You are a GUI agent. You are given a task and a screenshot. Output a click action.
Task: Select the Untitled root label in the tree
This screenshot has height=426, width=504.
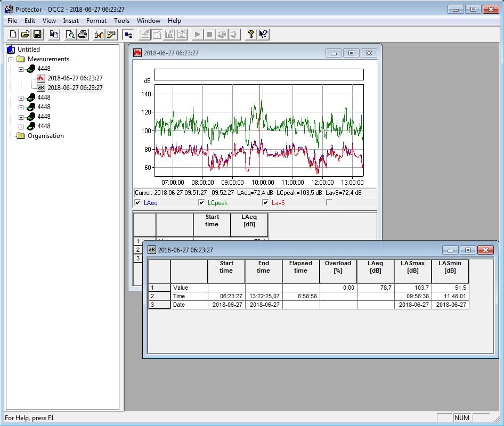(29, 50)
